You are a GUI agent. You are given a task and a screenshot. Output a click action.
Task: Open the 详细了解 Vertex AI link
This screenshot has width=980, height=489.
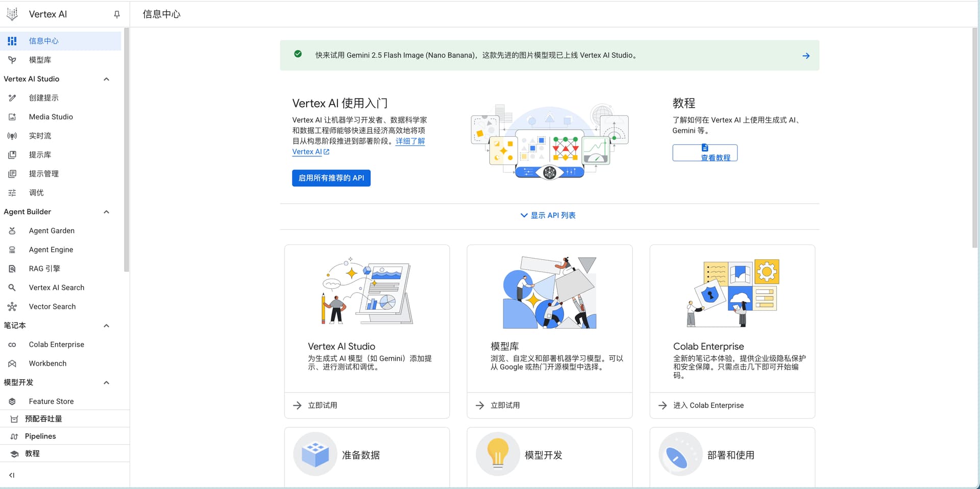tap(410, 141)
